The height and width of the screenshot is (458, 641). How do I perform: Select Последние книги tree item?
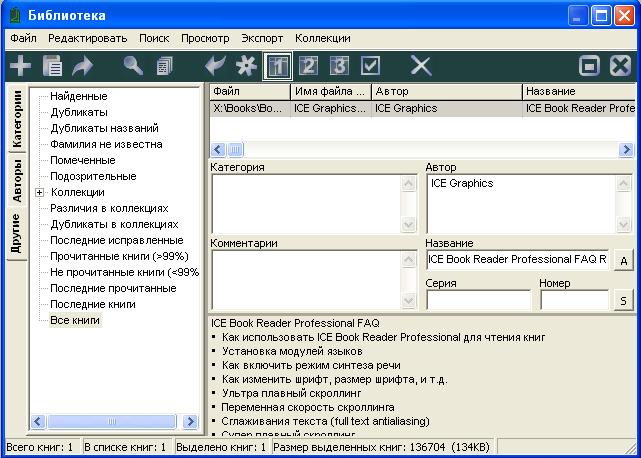[x=93, y=304]
